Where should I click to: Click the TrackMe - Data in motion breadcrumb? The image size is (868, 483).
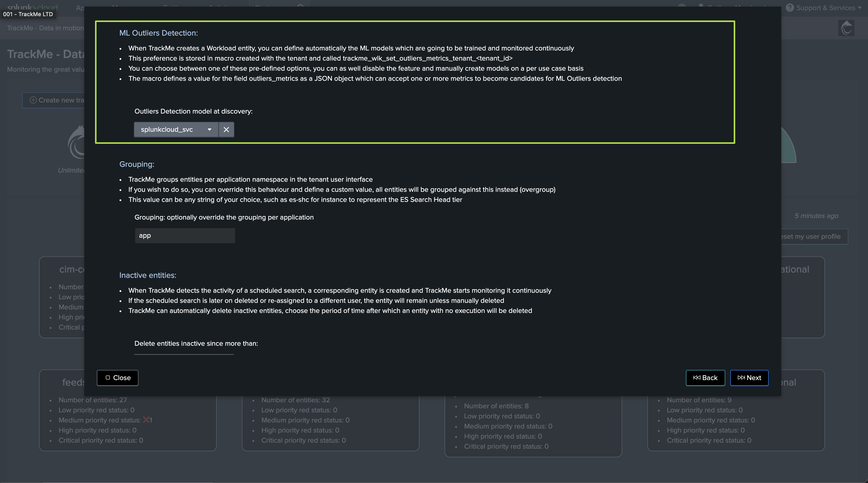45,28
